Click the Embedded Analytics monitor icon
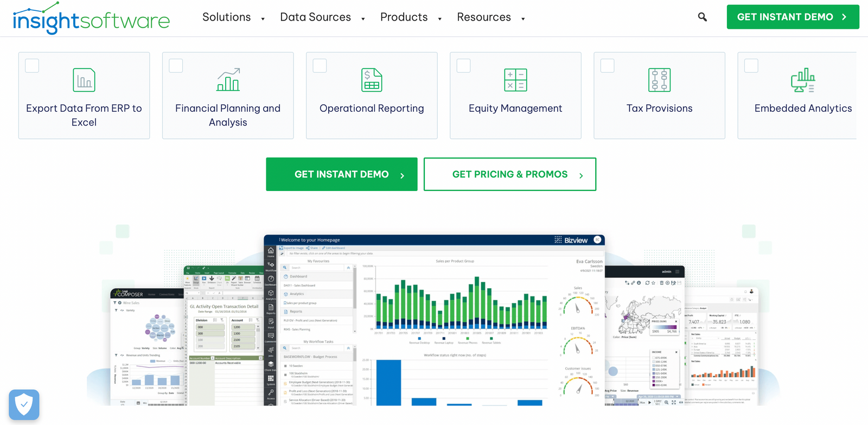 tap(803, 80)
